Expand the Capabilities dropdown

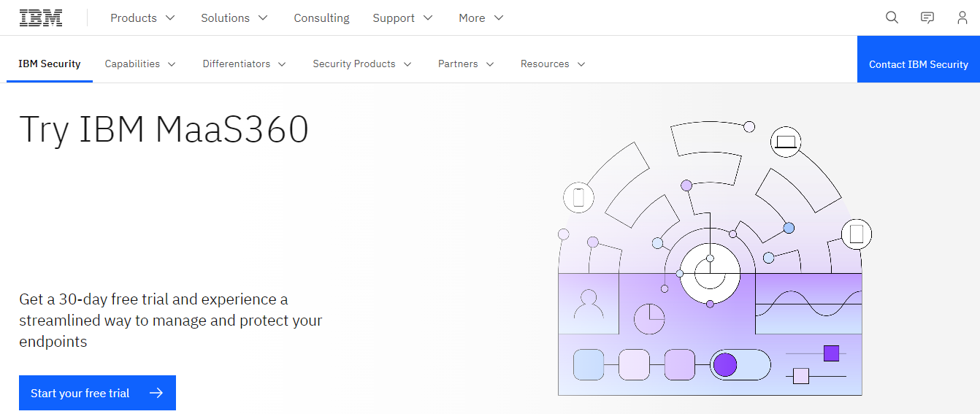pos(140,64)
